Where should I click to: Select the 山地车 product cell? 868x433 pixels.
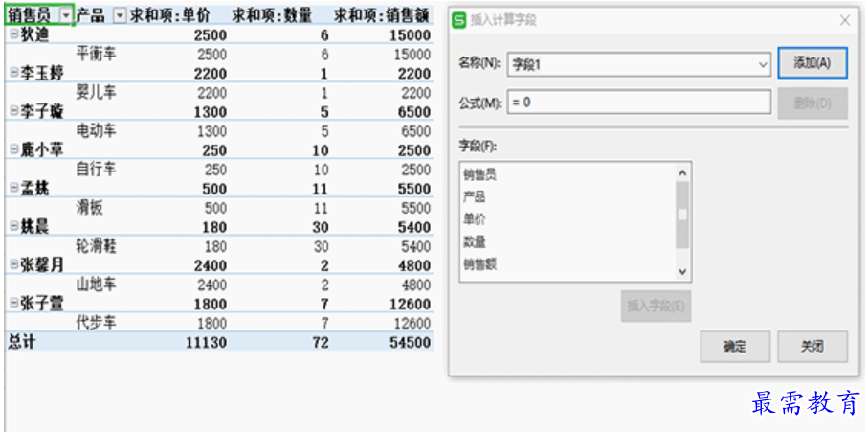[x=97, y=285]
